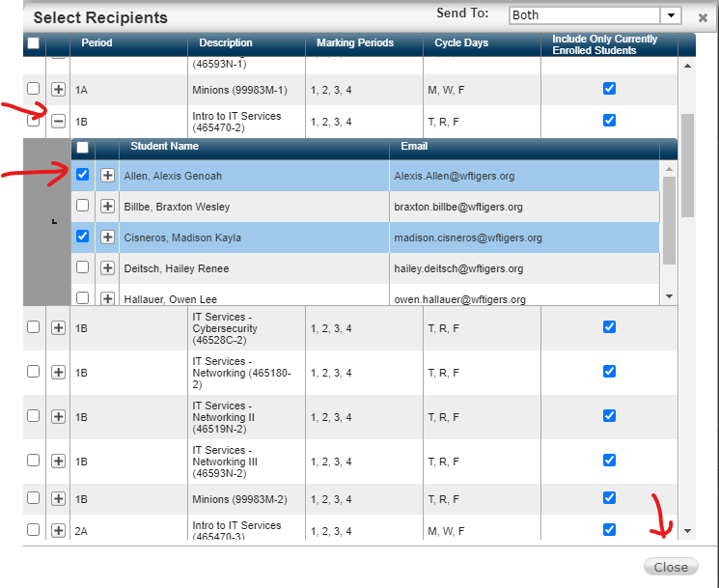Click the student list scroll-up arrow
This screenshot has height=588, width=719.
pyautogui.click(x=669, y=169)
